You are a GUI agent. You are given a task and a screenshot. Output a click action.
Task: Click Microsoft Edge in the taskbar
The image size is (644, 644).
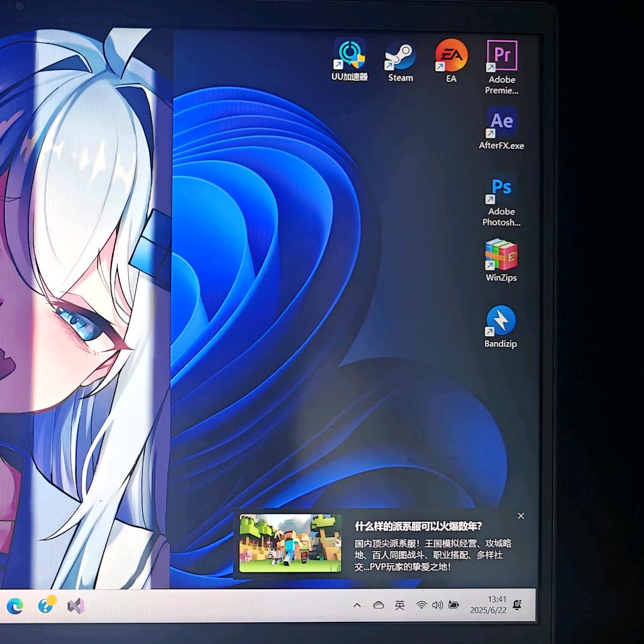pyautogui.click(x=15, y=605)
